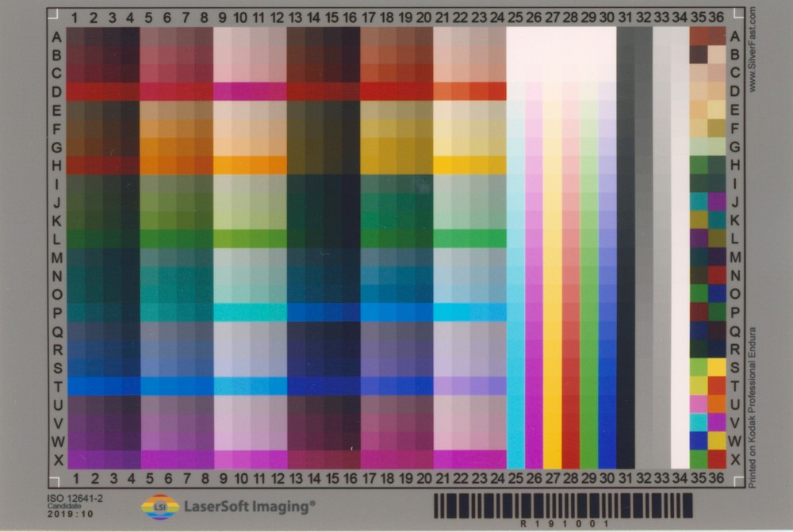Pick the yellow swatch at row S column 36
The width and height of the screenshot is (793, 532).
[x=717, y=367]
